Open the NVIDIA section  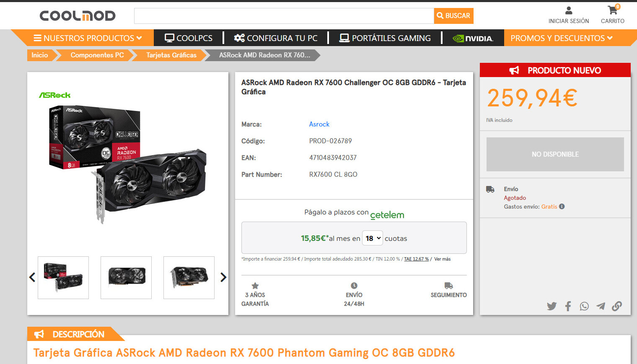473,38
